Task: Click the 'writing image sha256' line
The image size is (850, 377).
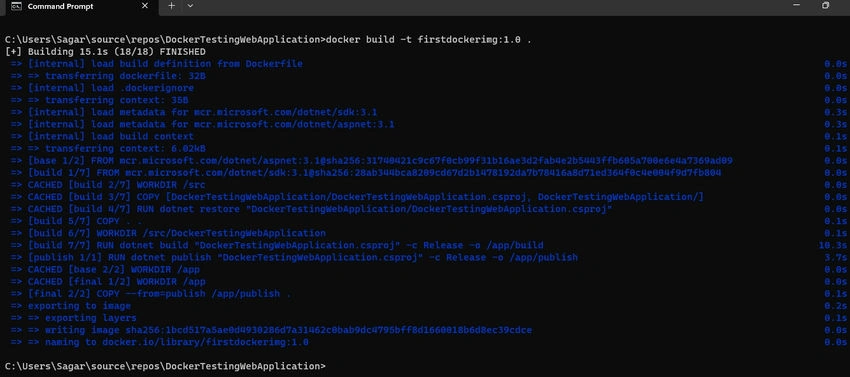Action: click(271, 330)
